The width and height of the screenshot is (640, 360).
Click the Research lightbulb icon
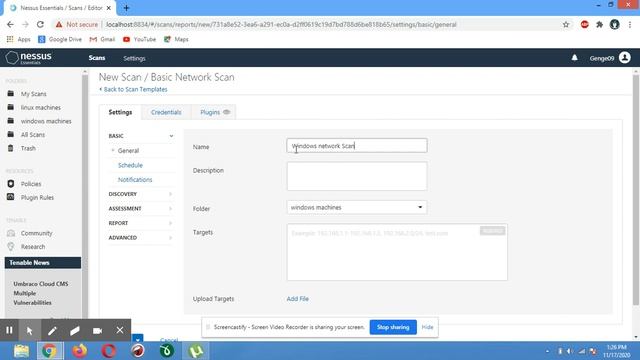tap(11, 247)
